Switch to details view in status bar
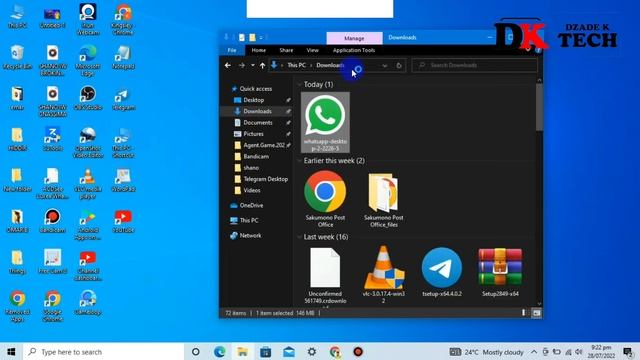The width and height of the screenshot is (640, 360). click(x=524, y=313)
